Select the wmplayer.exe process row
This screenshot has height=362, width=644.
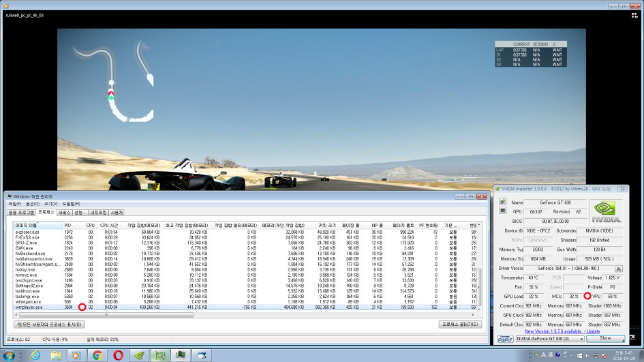tap(245, 307)
